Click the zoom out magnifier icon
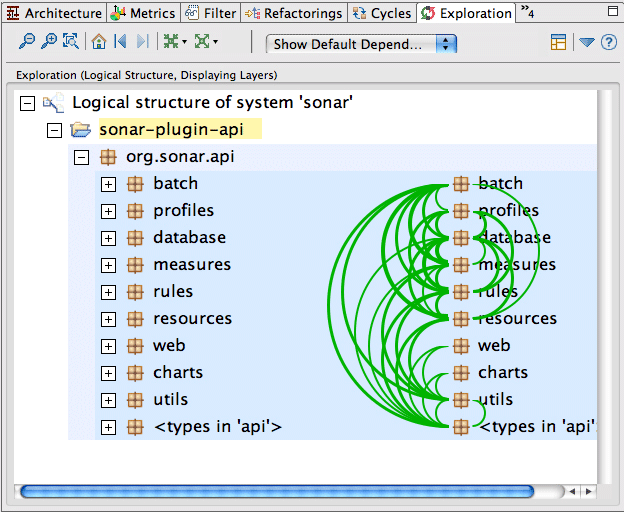 click(x=26, y=42)
